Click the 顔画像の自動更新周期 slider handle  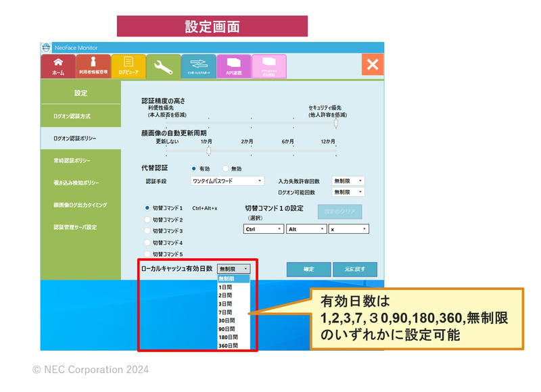pyautogui.click(x=209, y=151)
